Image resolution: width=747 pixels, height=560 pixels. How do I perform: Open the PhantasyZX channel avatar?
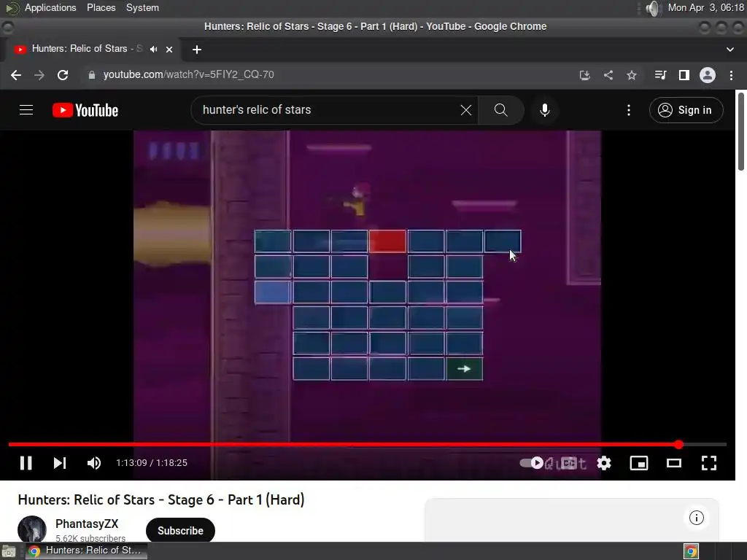pos(32,529)
